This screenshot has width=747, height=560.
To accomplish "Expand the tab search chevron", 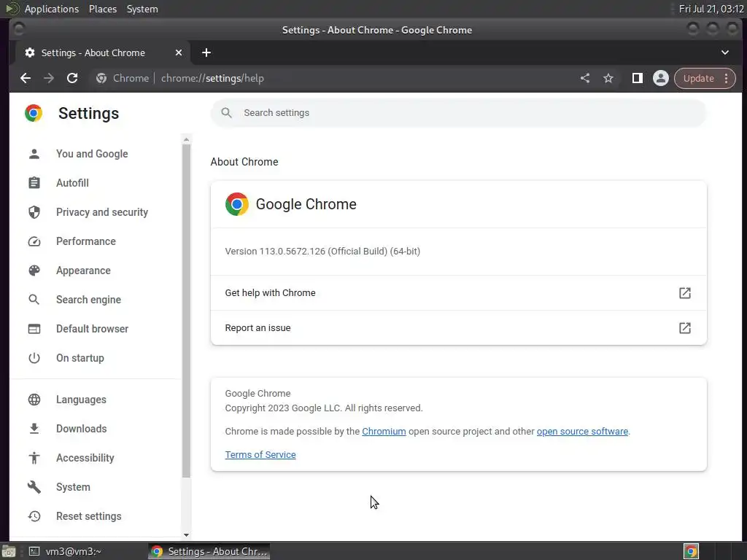I will coord(724,52).
